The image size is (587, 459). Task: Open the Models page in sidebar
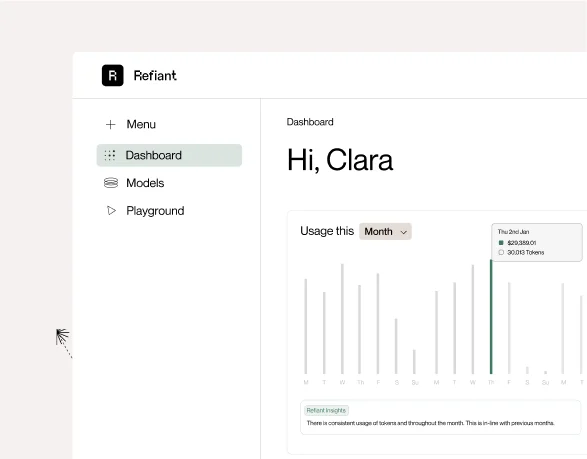pos(145,183)
